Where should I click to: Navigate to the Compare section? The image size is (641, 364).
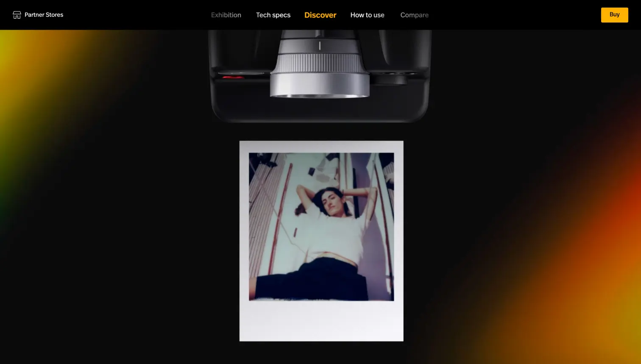coord(414,15)
